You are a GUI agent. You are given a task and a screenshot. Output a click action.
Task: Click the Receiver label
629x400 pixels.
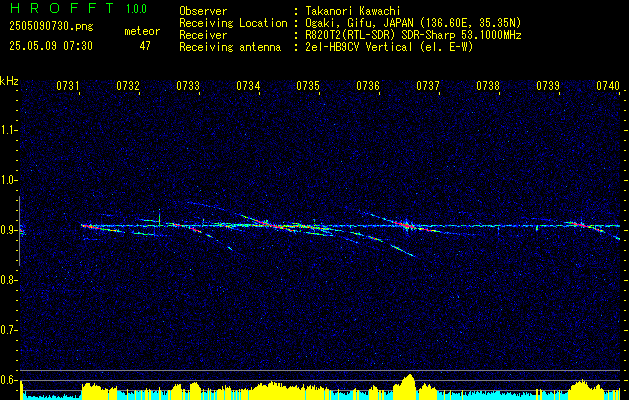203,35
